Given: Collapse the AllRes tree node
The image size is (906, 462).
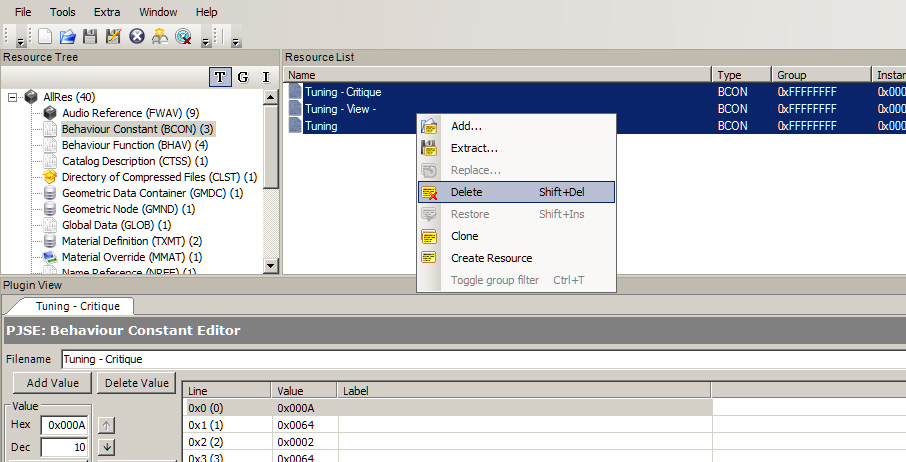Looking at the screenshot, I should pyautogui.click(x=12, y=97).
